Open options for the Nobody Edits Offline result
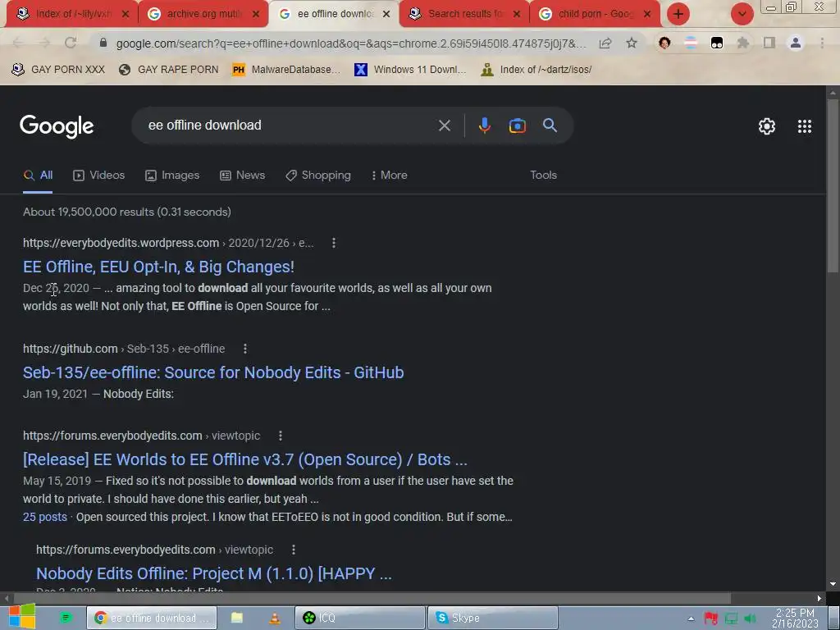Image resolution: width=840 pixels, height=630 pixels. pyautogui.click(x=294, y=550)
